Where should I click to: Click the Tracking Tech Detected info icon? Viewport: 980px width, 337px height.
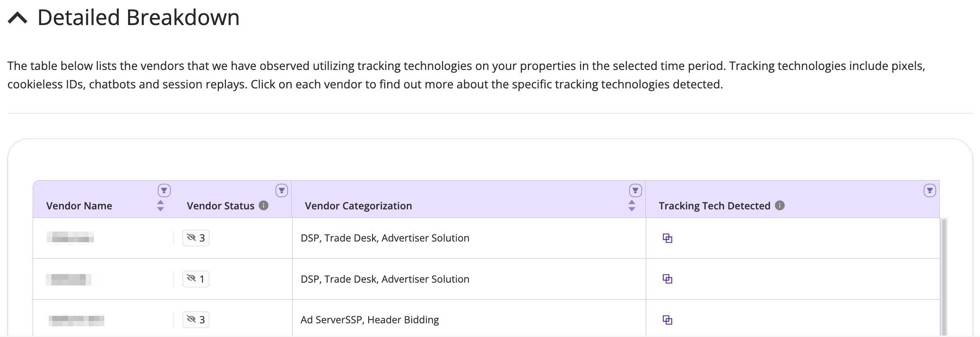[780, 205]
